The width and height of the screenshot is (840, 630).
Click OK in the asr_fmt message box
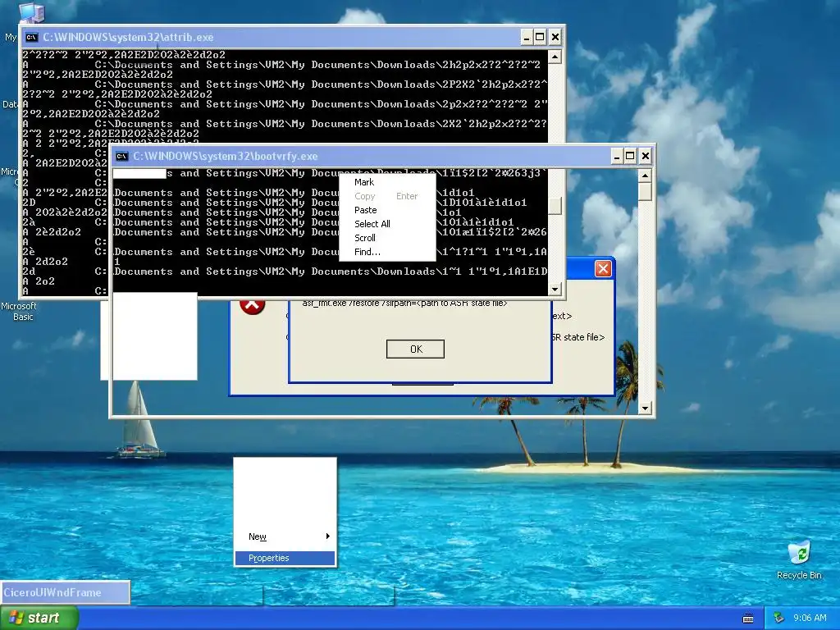(x=415, y=349)
